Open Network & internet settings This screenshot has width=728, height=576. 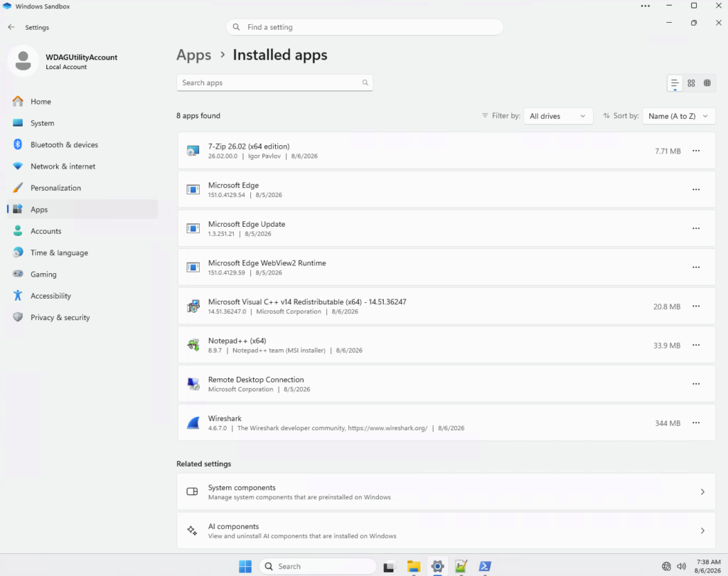pos(82,166)
